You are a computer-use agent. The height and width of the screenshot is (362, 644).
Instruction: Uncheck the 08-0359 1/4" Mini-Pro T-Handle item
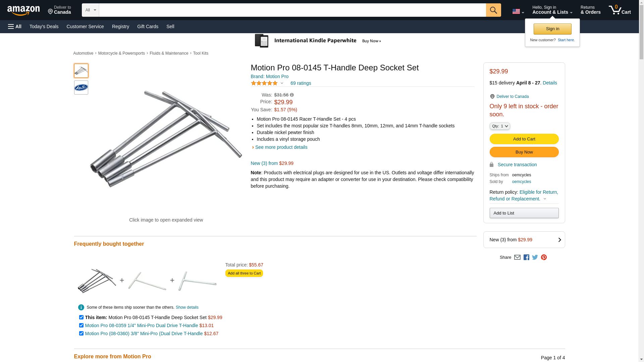81,325
